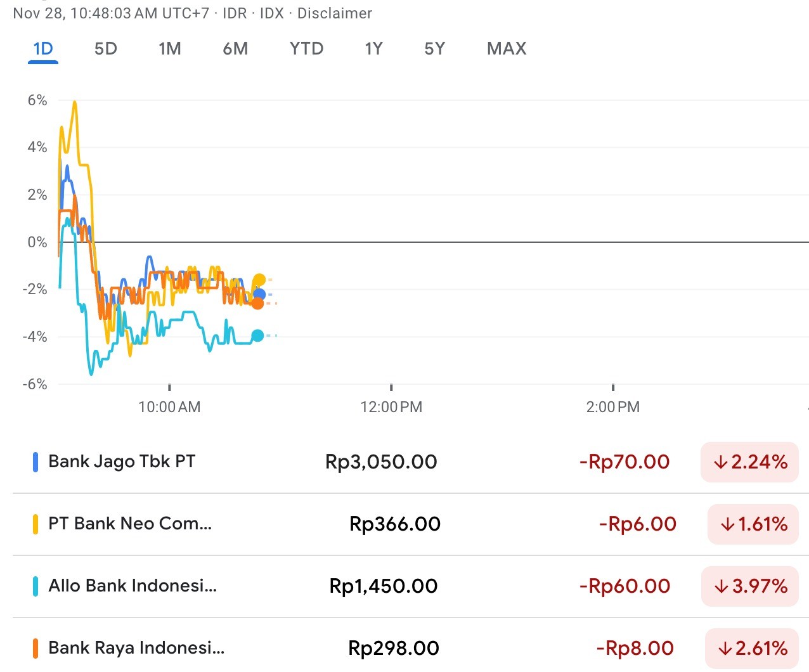Select the MAX range tab

coord(507,49)
